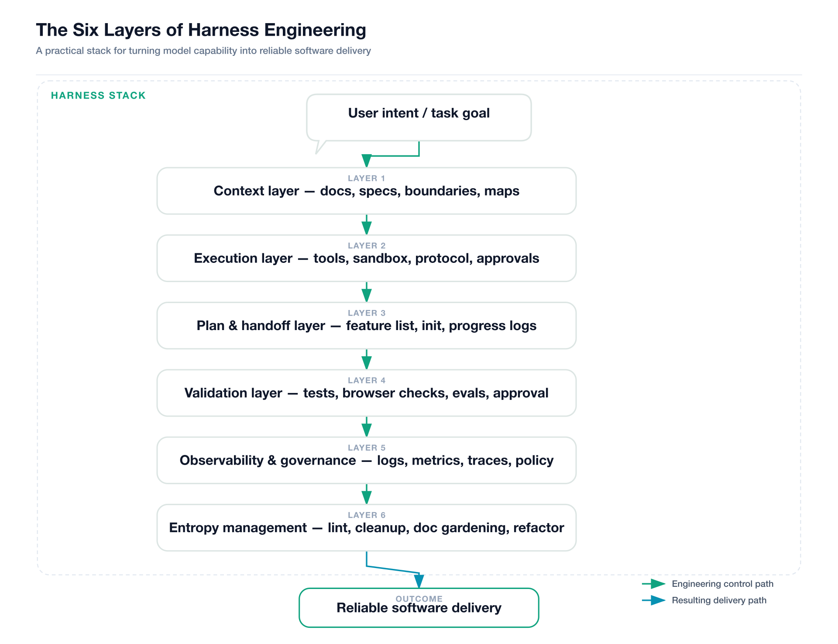Click the arrow between Layer 5 and Layer 6
The height and width of the screenshot is (644, 838).
pos(367,495)
